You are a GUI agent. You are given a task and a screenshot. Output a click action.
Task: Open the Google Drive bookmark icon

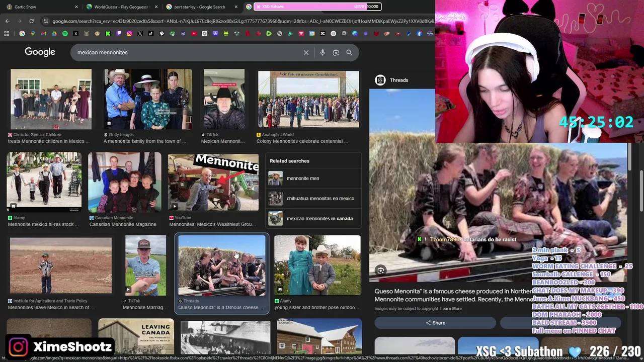tap(54, 34)
